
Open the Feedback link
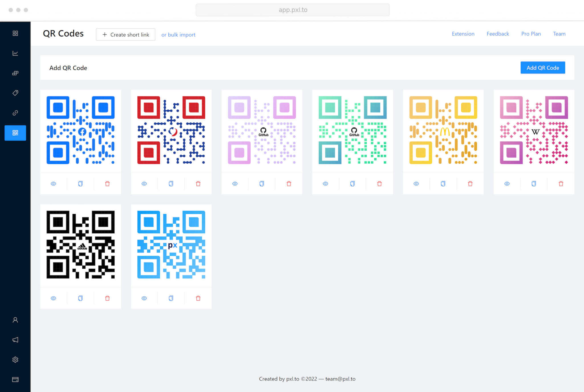[498, 34]
